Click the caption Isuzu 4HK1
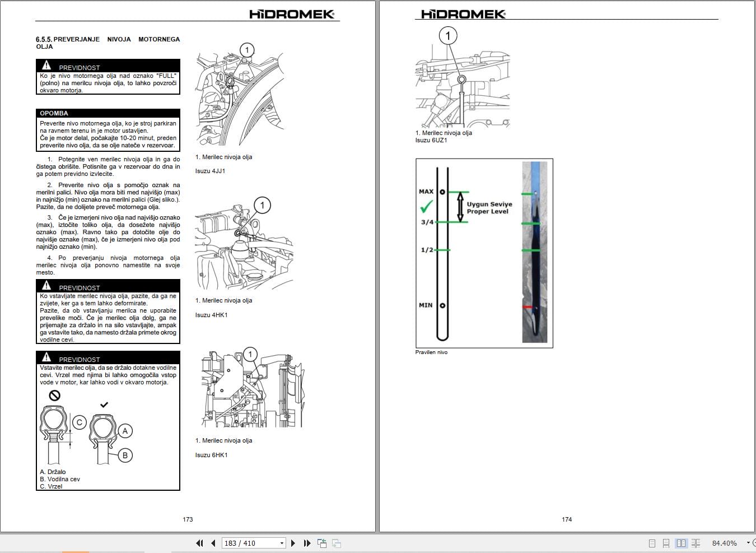The width and height of the screenshot is (756, 553). pos(211,315)
